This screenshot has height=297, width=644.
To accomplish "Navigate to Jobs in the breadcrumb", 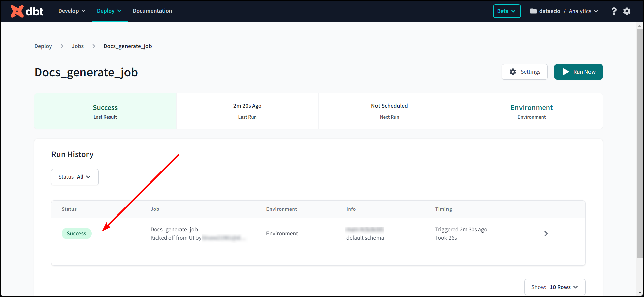I will coord(78,46).
